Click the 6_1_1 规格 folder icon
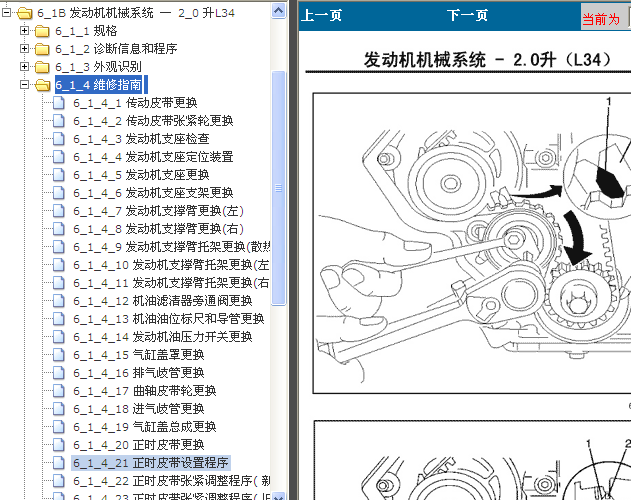This screenshot has height=500, width=631. (x=42, y=31)
